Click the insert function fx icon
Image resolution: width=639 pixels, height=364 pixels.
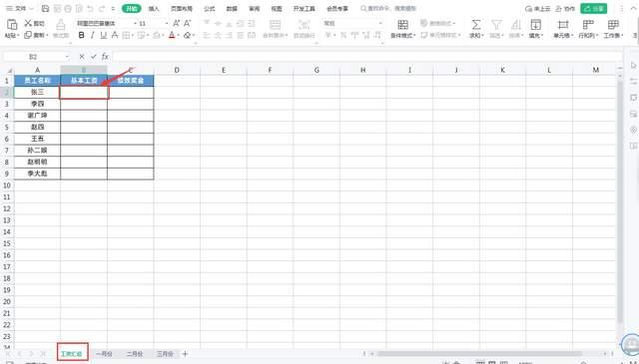[105, 57]
